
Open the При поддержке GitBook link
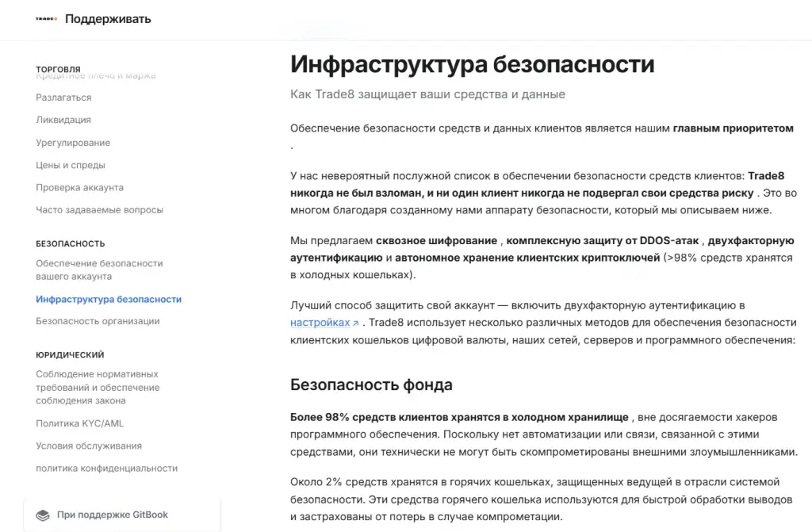[x=113, y=515]
